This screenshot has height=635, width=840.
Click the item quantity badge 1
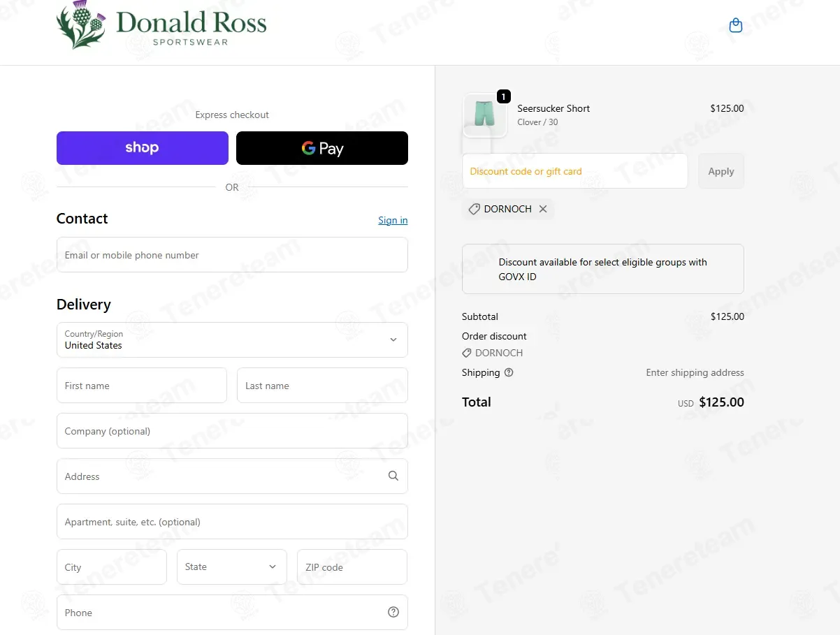tap(503, 96)
